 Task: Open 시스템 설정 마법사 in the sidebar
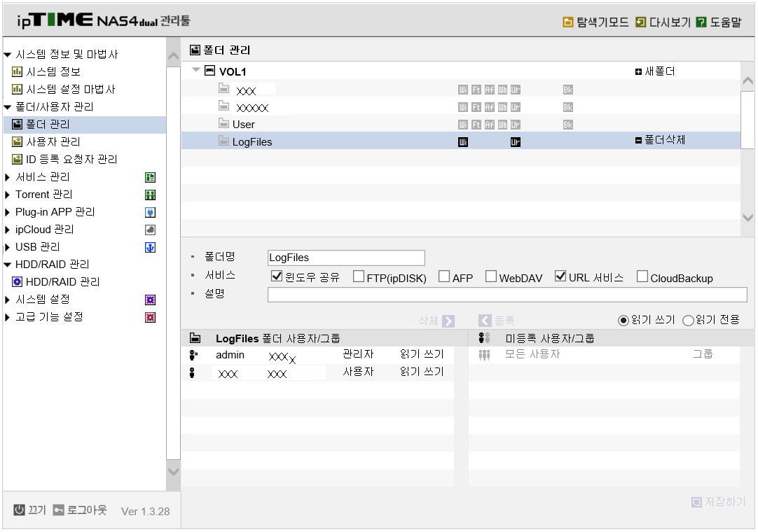click(x=63, y=90)
